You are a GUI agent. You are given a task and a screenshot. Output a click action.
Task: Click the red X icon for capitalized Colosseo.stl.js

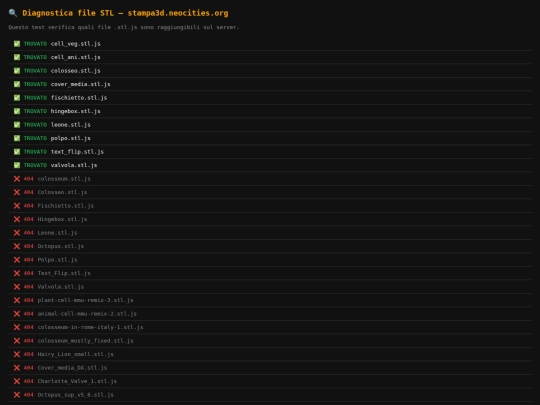coord(17,192)
